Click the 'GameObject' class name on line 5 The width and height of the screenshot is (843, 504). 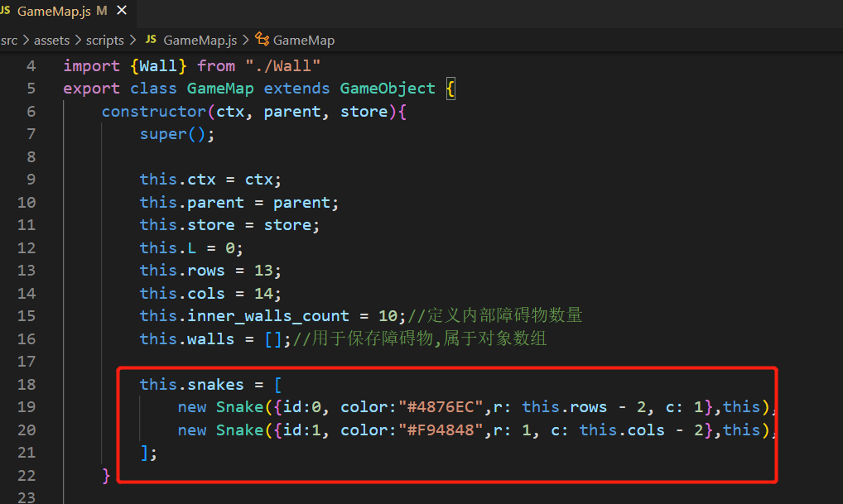387,89
